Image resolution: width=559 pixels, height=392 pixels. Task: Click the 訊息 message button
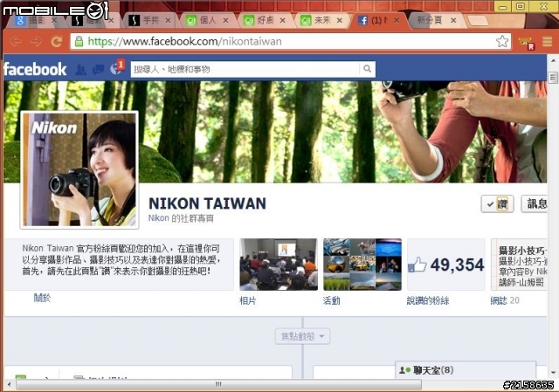[x=535, y=203]
